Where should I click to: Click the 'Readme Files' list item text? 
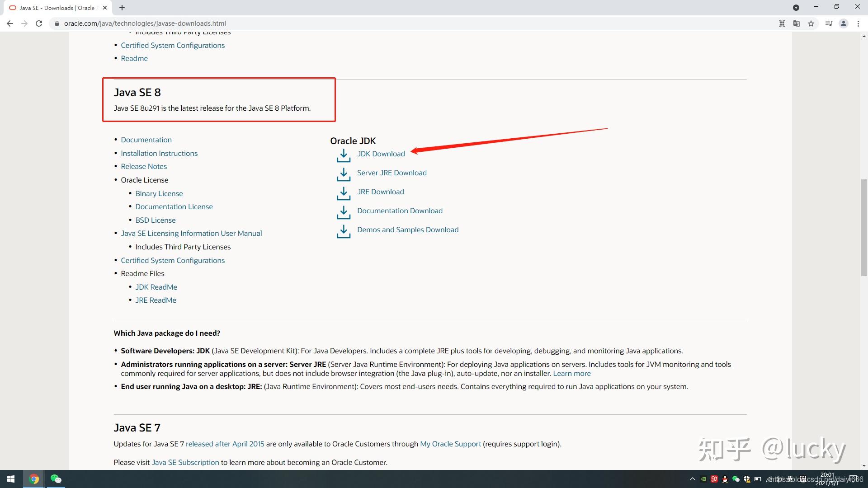pyautogui.click(x=142, y=273)
